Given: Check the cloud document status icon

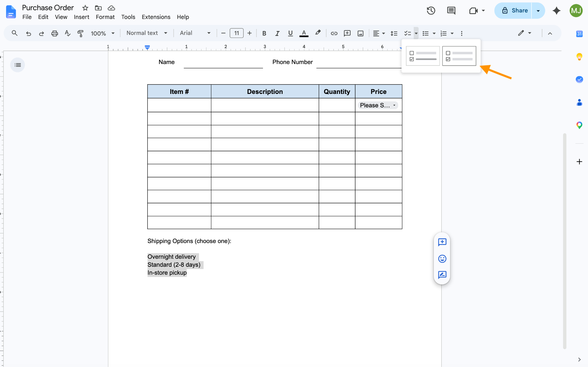Looking at the screenshot, I should 111,8.
